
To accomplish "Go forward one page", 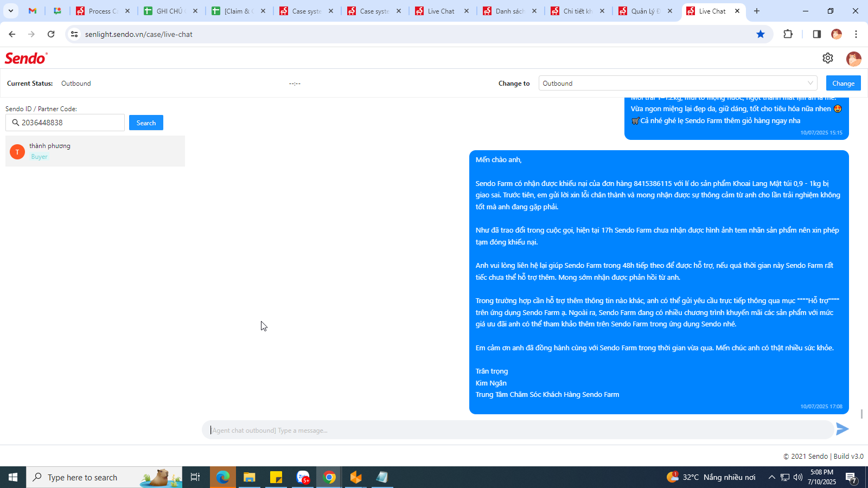I will pyautogui.click(x=31, y=34).
